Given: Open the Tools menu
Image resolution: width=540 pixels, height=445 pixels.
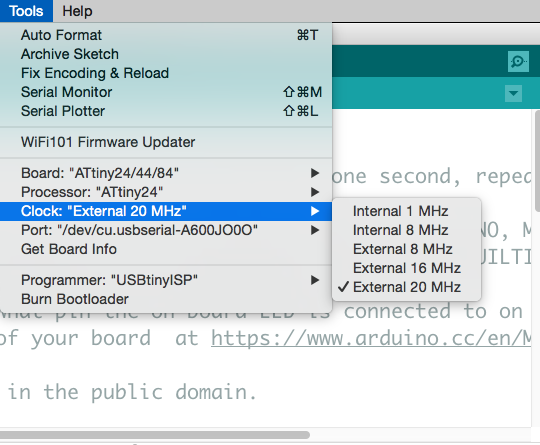Looking at the screenshot, I should coord(26,11).
